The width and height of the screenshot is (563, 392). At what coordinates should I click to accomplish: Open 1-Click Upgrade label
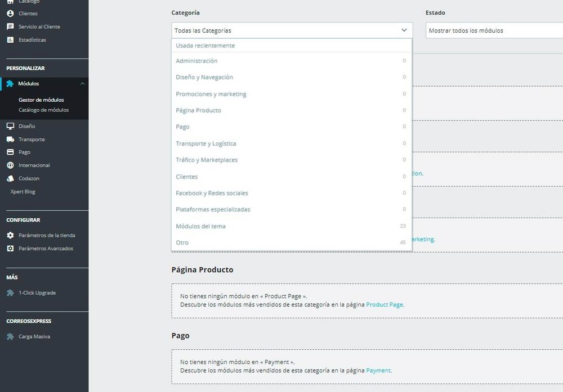click(37, 292)
